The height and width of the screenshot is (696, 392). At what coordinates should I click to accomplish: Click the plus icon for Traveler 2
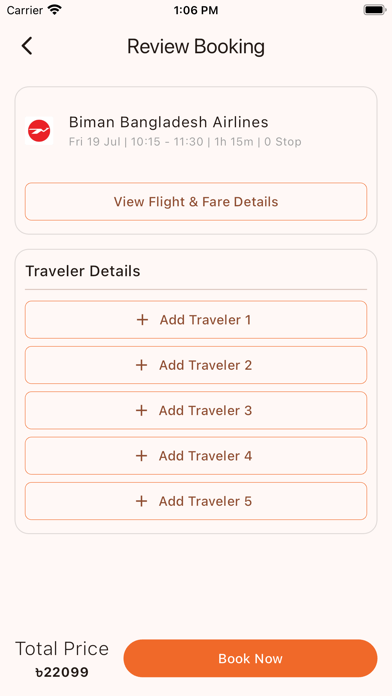pos(141,365)
